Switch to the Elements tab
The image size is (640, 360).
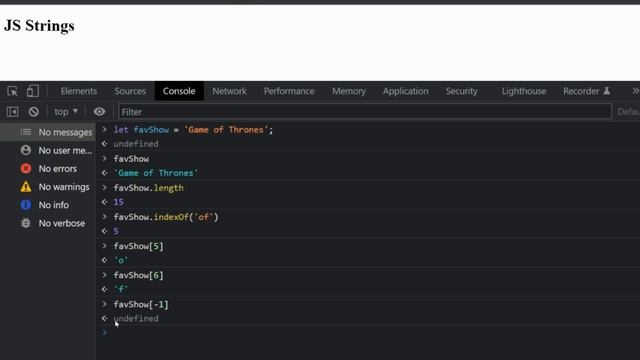[79, 91]
